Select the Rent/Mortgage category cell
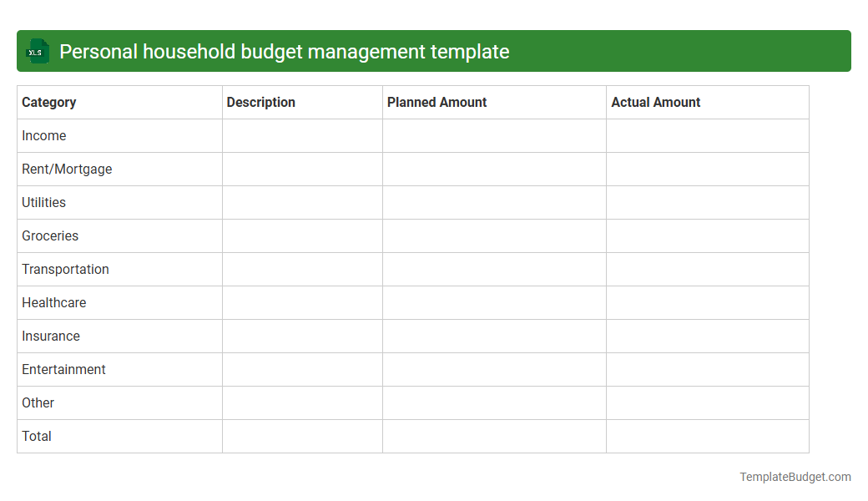868x501 pixels. tap(67, 169)
